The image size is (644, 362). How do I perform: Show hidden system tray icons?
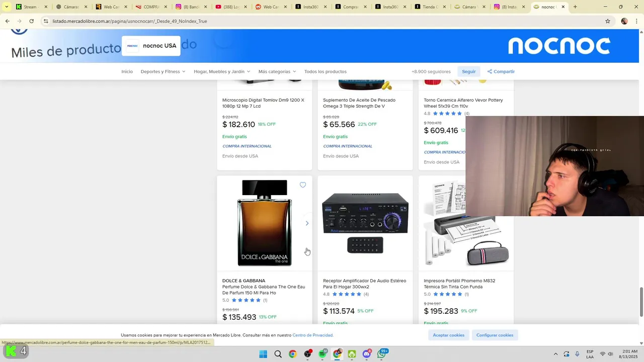555,354
